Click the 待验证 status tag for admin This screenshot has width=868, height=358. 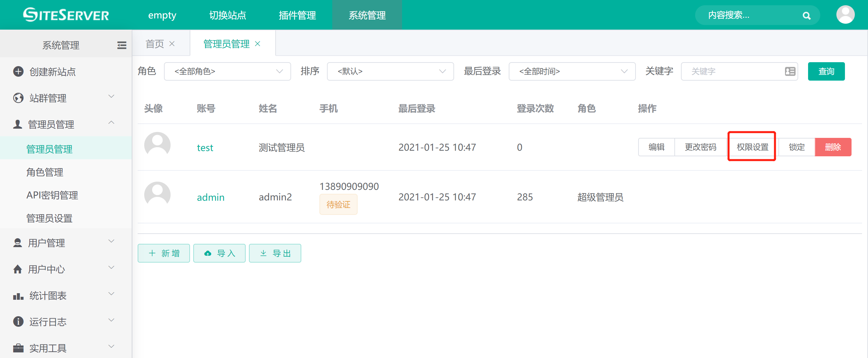[x=338, y=204]
